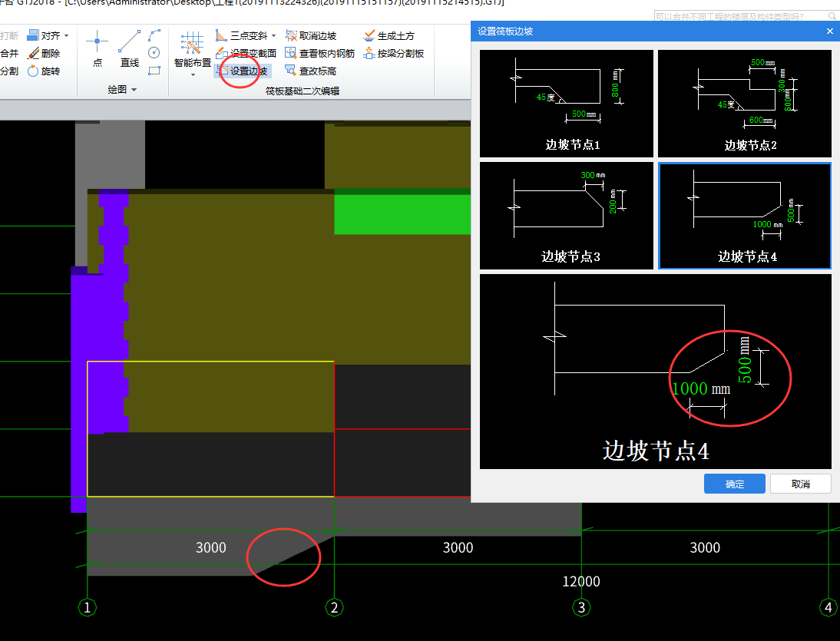Activate 设置边坡 tool
Screen dimensions: 840x641
coord(242,71)
